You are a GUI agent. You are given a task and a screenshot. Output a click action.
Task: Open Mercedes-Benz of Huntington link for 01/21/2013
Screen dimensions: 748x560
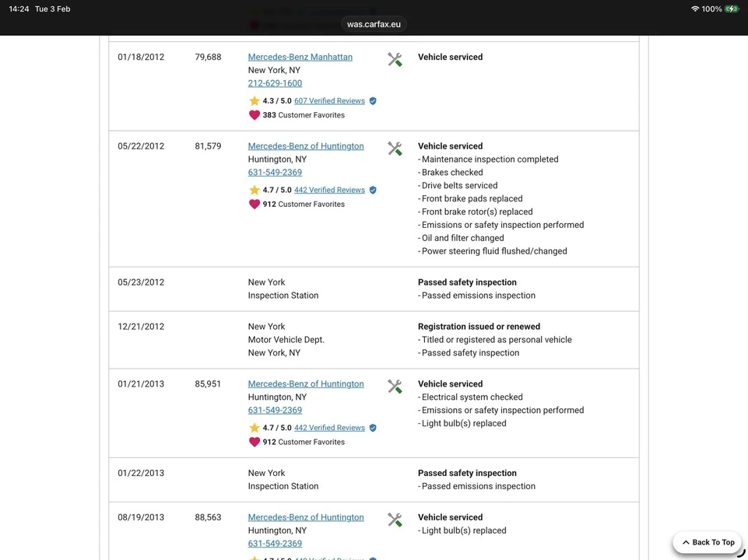[306, 383]
